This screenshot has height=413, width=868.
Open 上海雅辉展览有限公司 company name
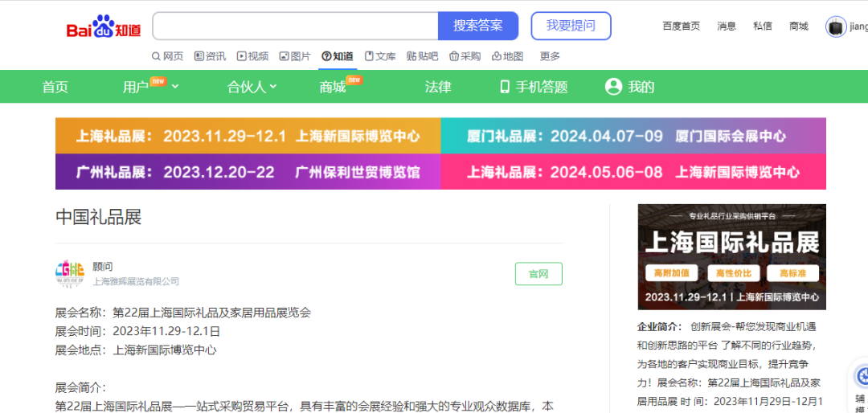point(136,282)
